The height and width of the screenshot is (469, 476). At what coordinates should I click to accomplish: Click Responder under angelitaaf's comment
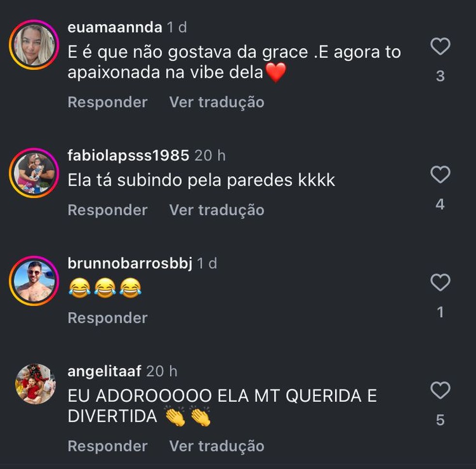tap(108, 446)
